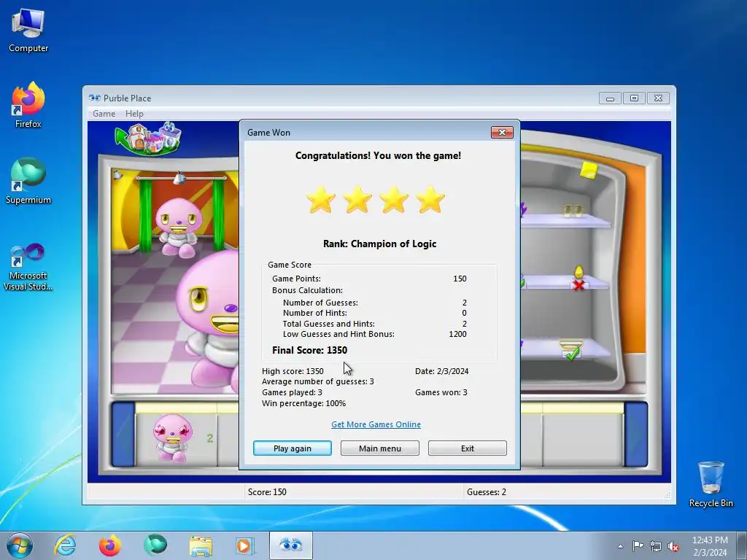Viewport: 747px width, 560px height.
Task: Click the small Purble guess thumbnail
Action: 172,437
